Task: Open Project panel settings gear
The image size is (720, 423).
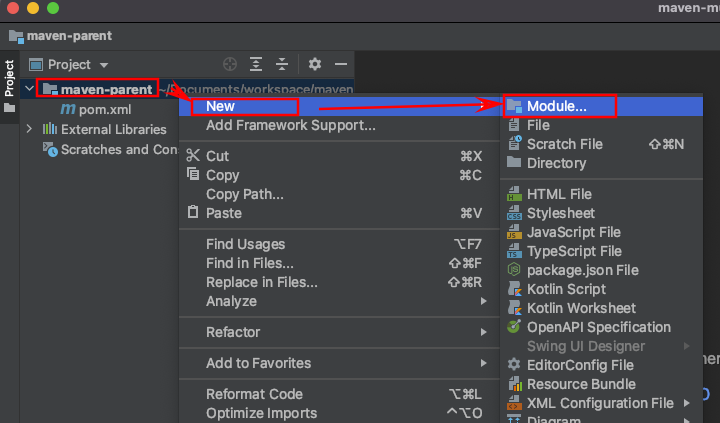Action: tap(315, 64)
